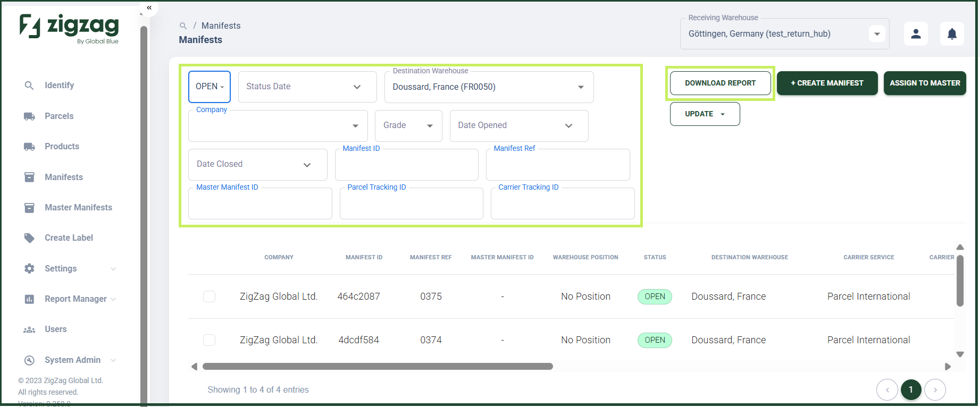The image size is (980, 407).
Task: Click the Create Label tag icon
Action: 29,238
